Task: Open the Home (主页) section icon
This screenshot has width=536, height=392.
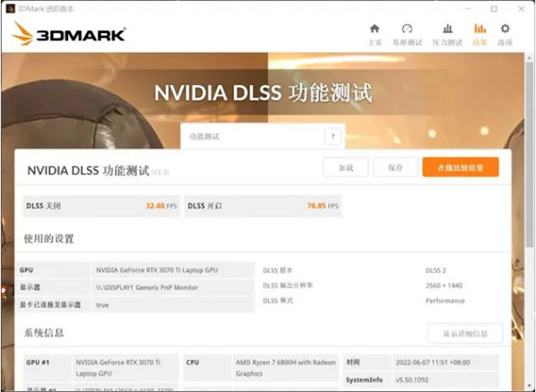Action: [374, 29]
